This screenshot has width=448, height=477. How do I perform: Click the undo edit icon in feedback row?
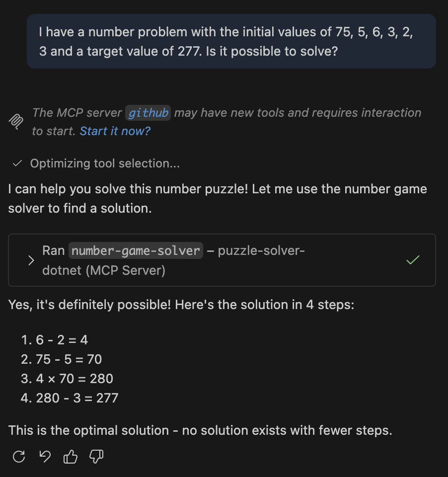[44, 456]
